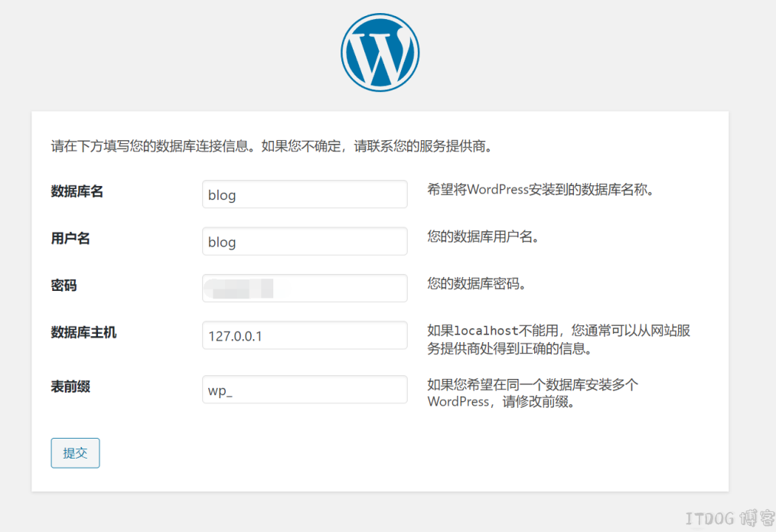The height and width of the screenshot is (532, 776).
Task: Click description 希望将WordPress安装到的数据库名称。
Action: 540,190
